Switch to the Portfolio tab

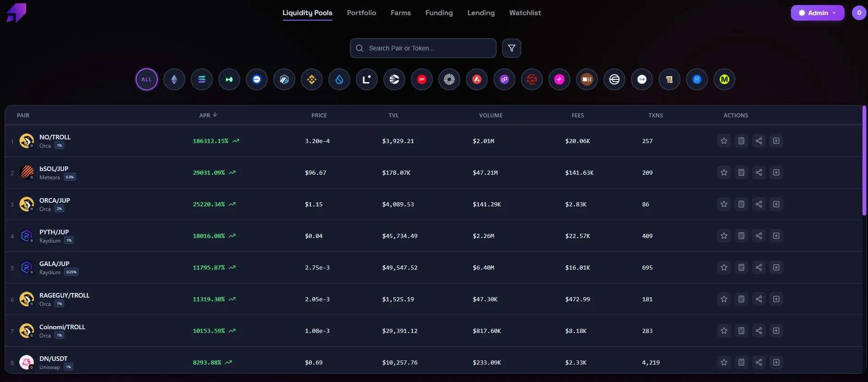tap(361, 13)
